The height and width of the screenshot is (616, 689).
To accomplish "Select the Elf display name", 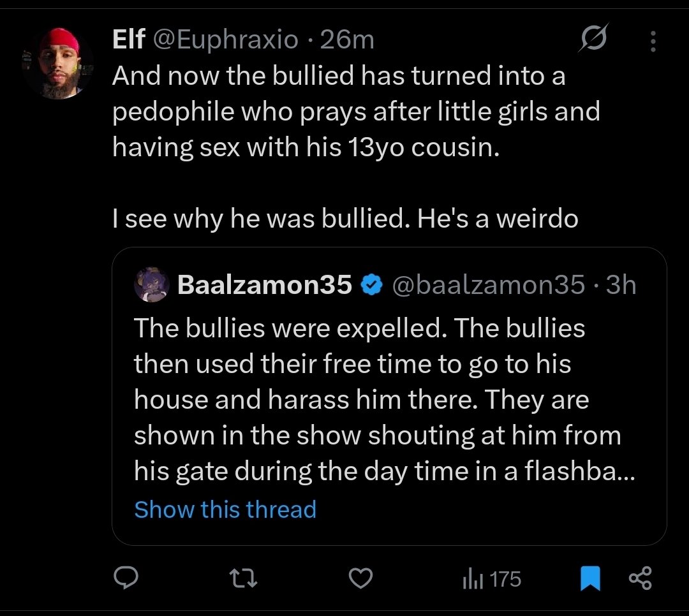I will tap(128, 39).
